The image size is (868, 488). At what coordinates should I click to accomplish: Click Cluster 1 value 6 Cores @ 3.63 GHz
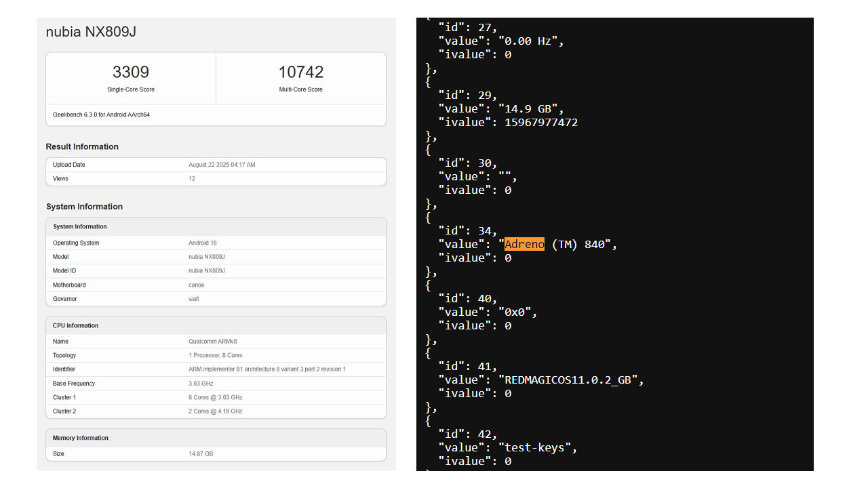(x=216, y=397)
